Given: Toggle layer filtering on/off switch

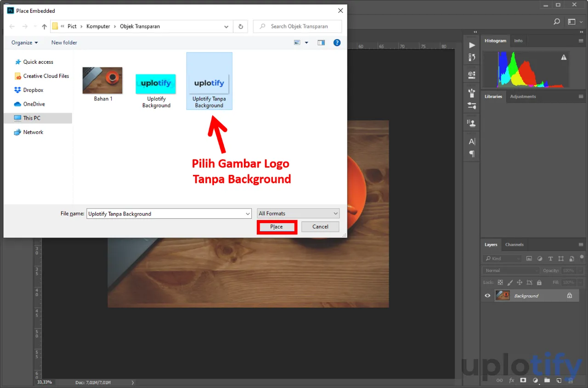Looking at the screenshot, I should click(582, 257).
